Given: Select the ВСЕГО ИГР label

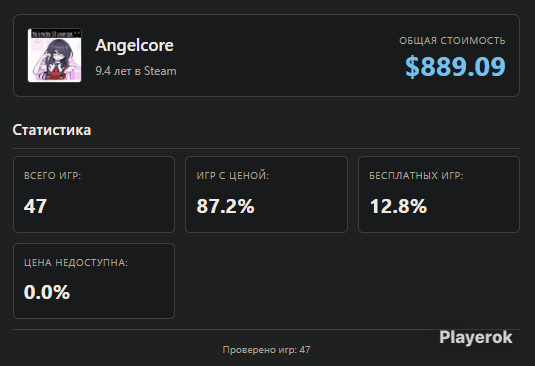Looking at the screenshot, I should coord(53,175).
